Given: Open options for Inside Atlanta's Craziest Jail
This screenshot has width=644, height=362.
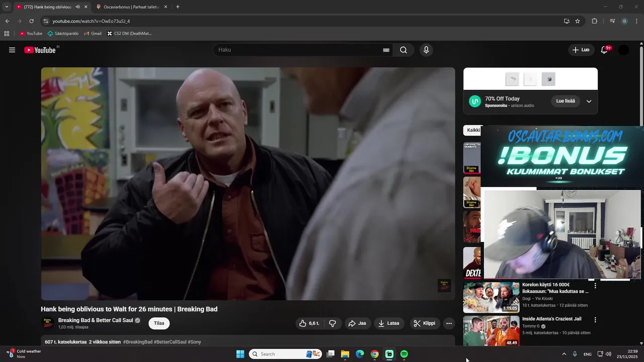Looking at the screenshot, I should (x=595, y=320).
